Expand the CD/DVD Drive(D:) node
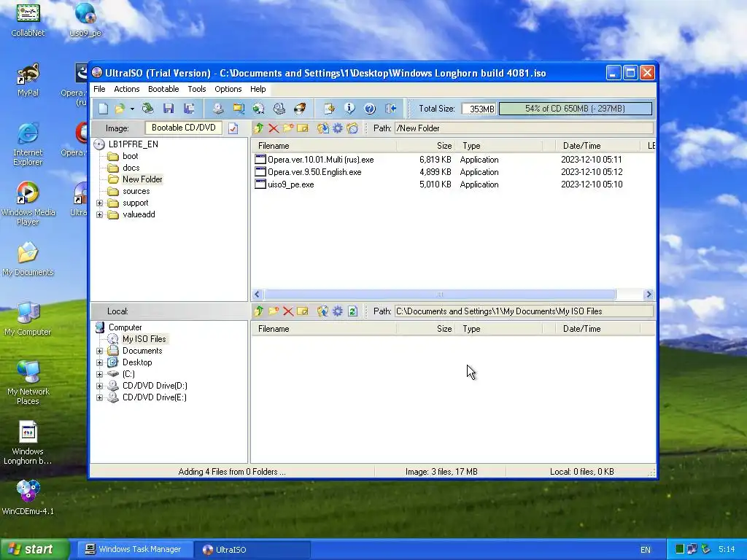The image size is (747, 560). click(99, 386)
